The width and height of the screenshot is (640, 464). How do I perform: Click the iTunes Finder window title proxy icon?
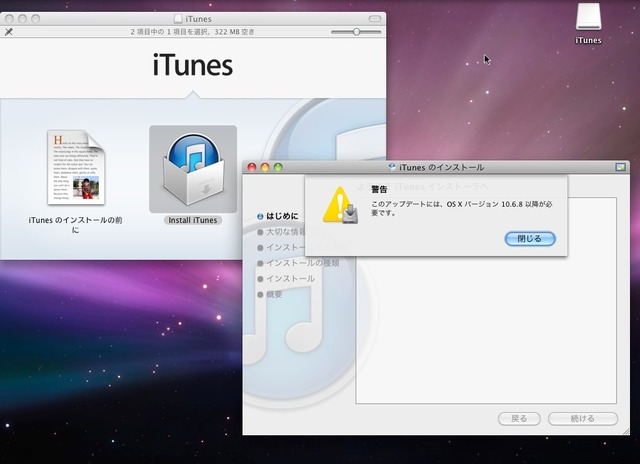(x=178, y=19)
